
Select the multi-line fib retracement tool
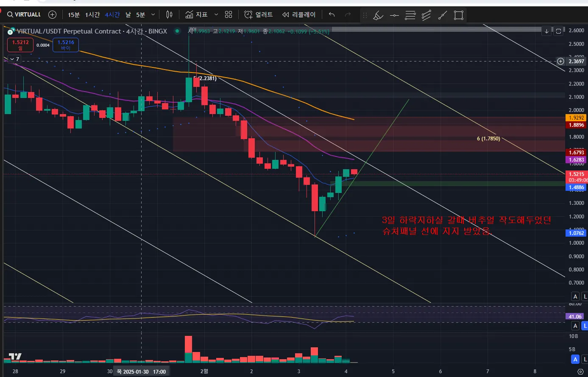point(410,16)
